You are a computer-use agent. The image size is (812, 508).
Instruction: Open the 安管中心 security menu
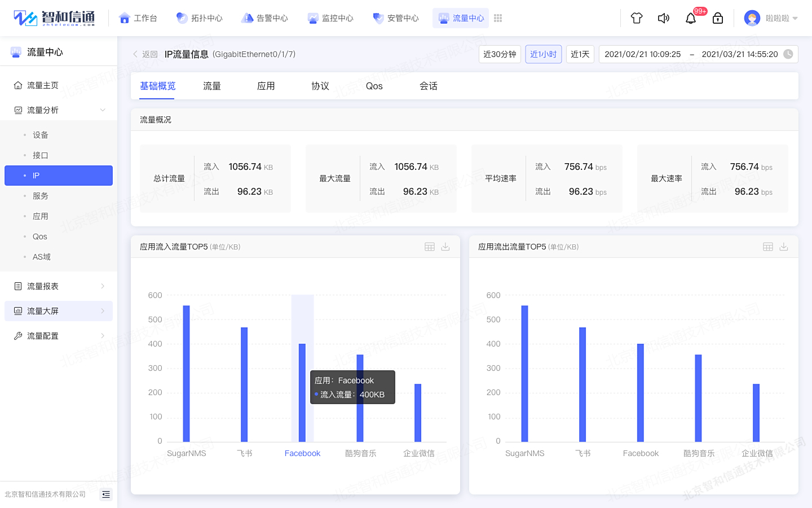[396, 18]
